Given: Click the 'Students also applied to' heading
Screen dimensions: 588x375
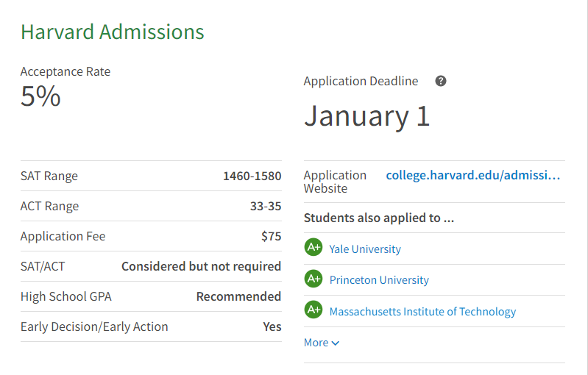Looking at the screenshot, I should coord(379,218).
